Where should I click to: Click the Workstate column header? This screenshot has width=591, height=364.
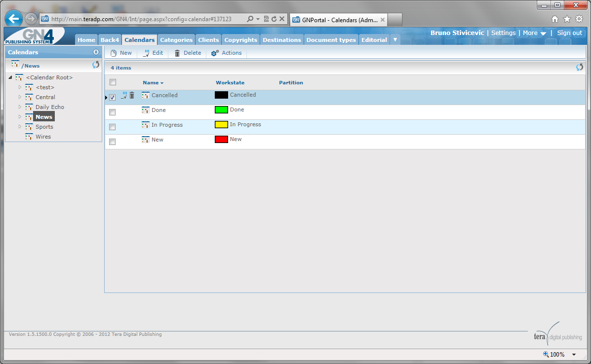[230, 82]
